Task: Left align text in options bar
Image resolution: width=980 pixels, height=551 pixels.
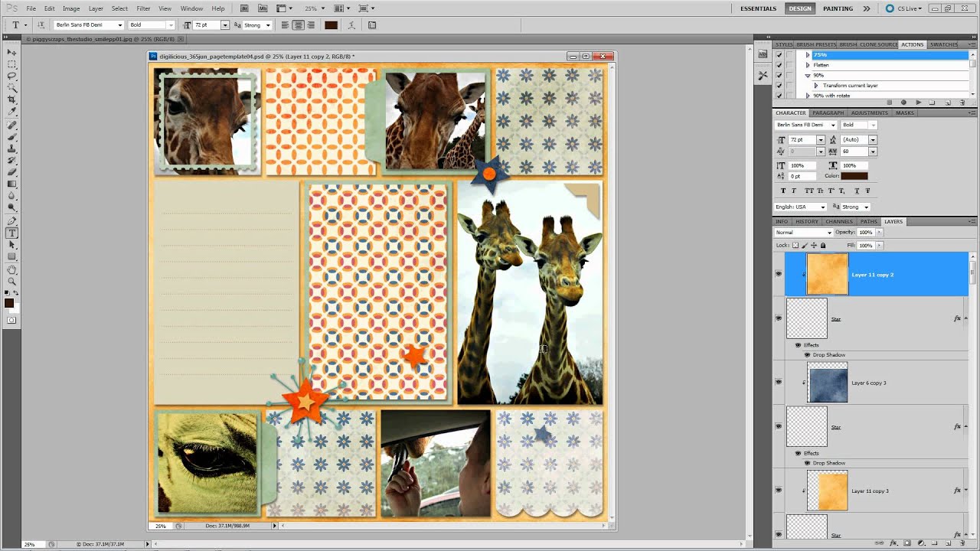Action: (285, 25)
